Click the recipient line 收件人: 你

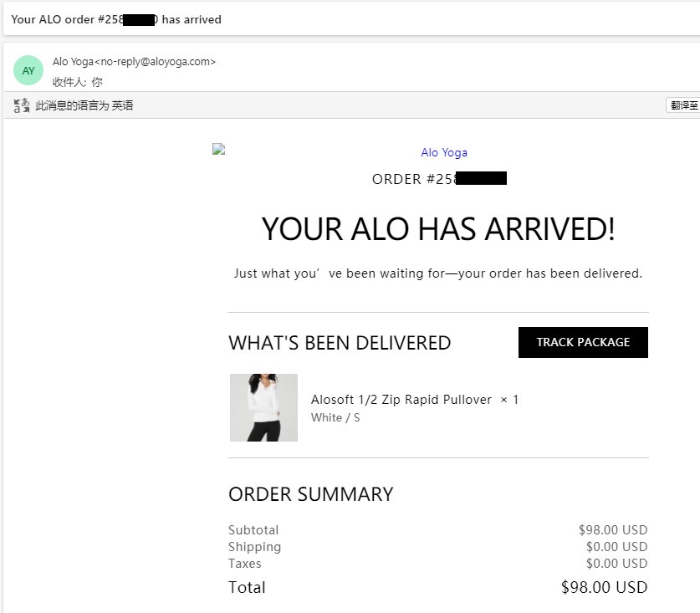[x=78, y=82]
